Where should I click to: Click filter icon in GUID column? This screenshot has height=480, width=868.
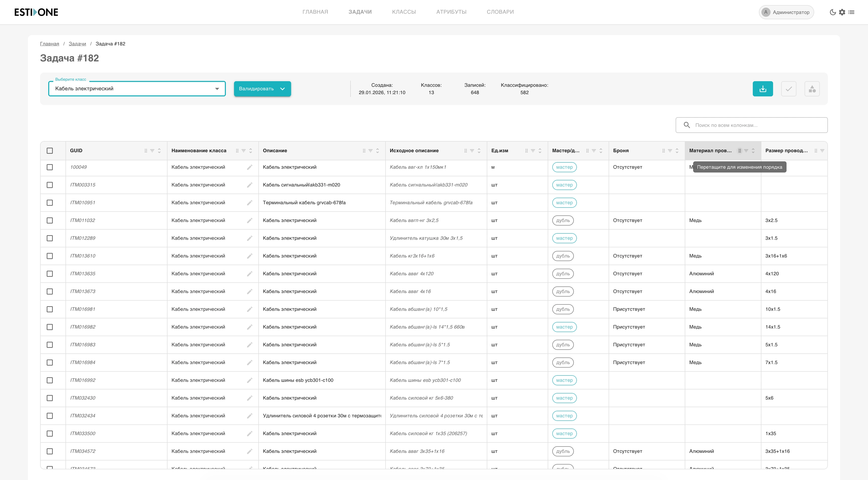(152, 151)
